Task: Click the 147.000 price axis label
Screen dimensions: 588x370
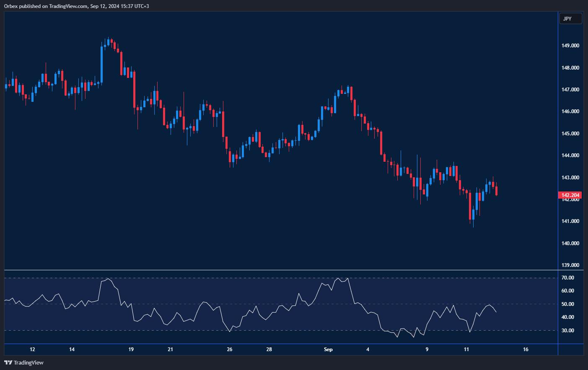Action: (570, 90)
